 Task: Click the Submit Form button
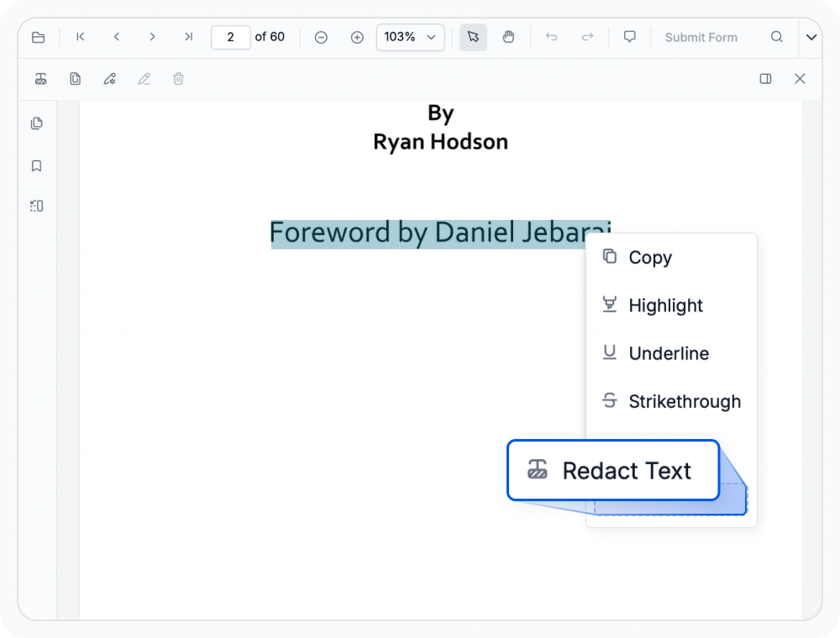coord(701,38)
